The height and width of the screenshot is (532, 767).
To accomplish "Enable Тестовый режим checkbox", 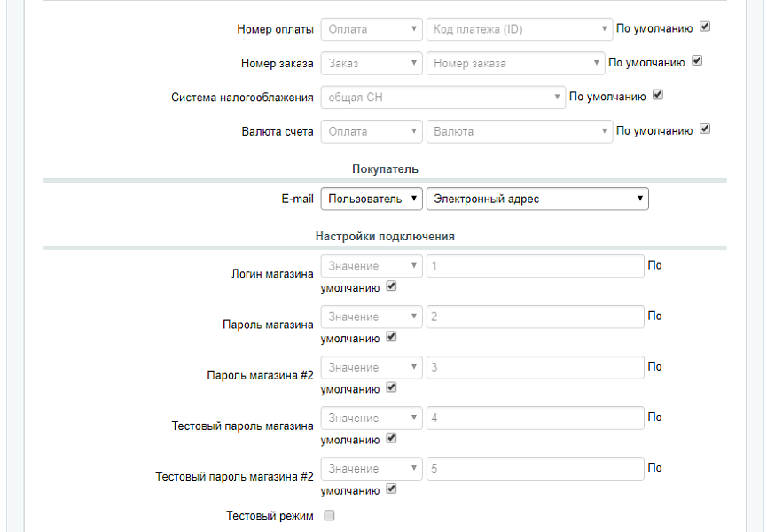I will 329,515.
